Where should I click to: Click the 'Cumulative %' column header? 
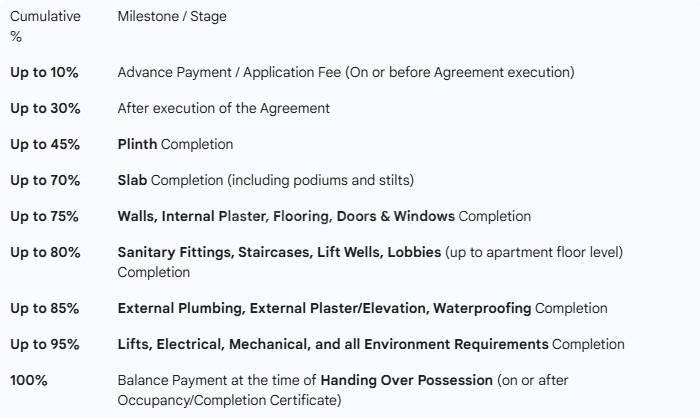(46, 26)
